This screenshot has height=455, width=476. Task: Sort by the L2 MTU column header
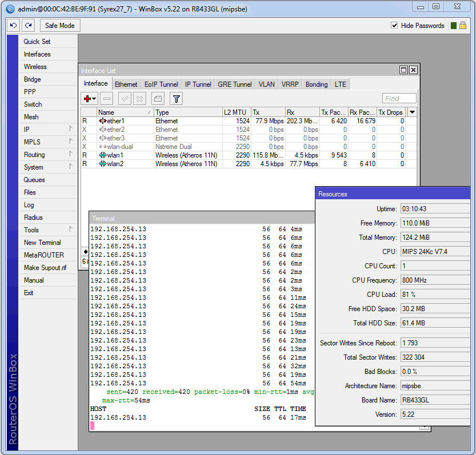click(x=237, y=112)
